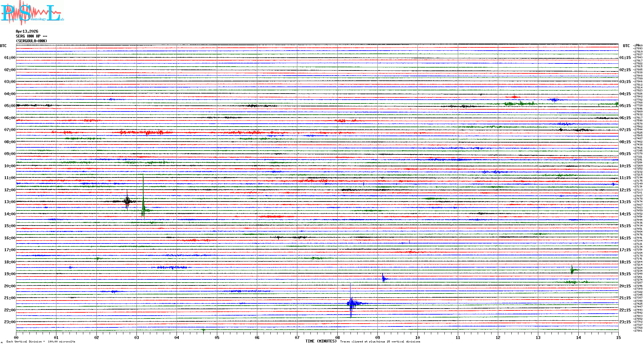The image size is (644, 346).
Task: Click the Apr13,2026 date label
Action: coord(27,31)
